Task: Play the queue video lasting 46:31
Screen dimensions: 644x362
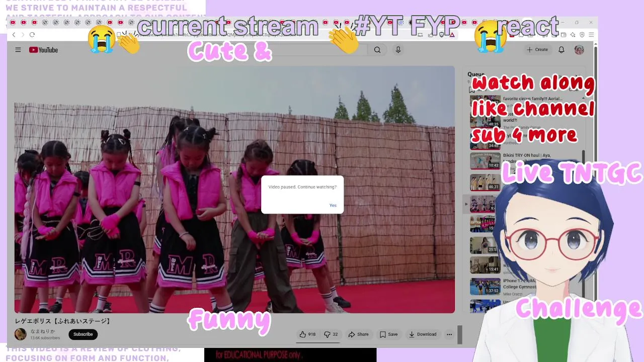Action: (485, 182)
